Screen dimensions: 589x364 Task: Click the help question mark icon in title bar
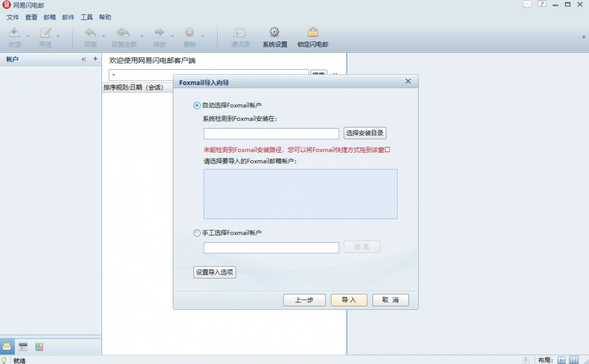(x=542, y=4)
